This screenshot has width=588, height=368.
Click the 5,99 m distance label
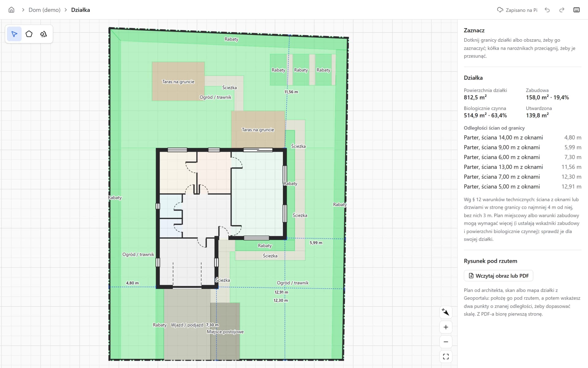click(x=316, y=243)
